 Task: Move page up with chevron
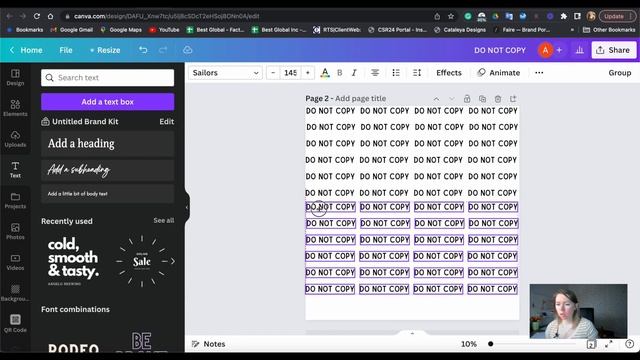coord(436,99)
